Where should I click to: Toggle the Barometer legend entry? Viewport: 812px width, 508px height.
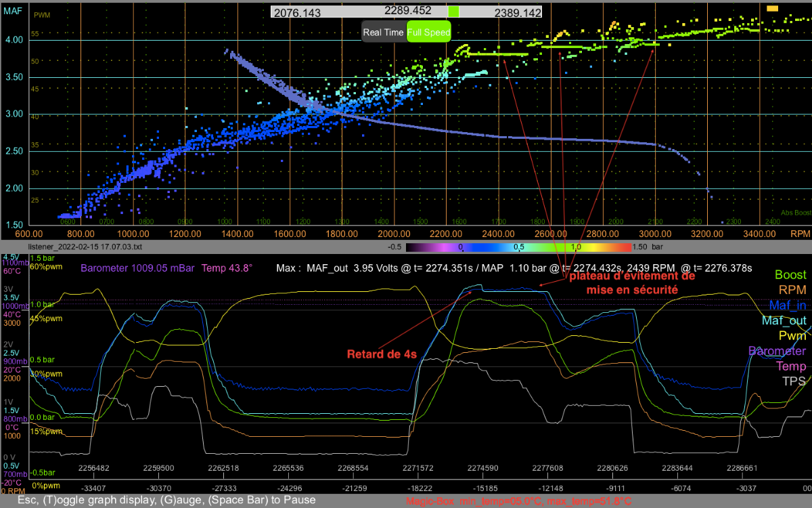[x=777, y=351]
